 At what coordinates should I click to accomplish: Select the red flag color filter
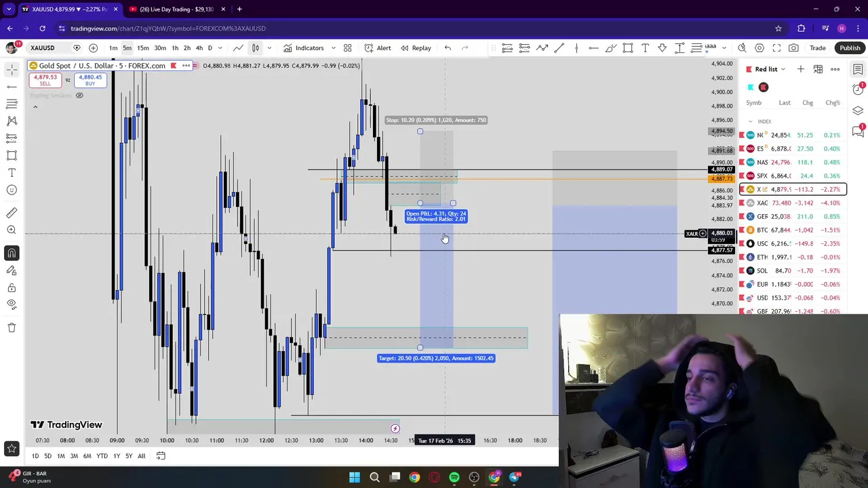click(764, 87)
